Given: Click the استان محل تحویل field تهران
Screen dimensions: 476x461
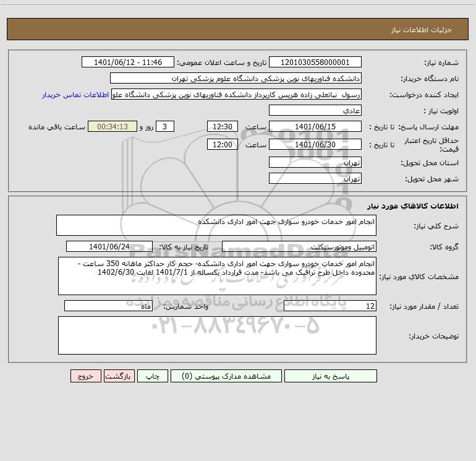Looking at the screenshot, I should tap(315, 162).
